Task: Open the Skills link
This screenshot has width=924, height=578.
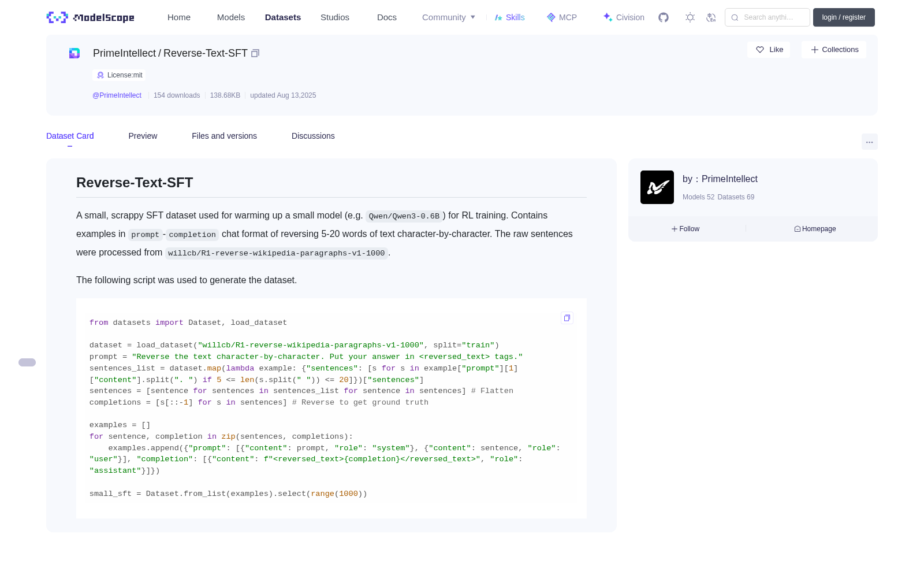Action: (510, 17)
